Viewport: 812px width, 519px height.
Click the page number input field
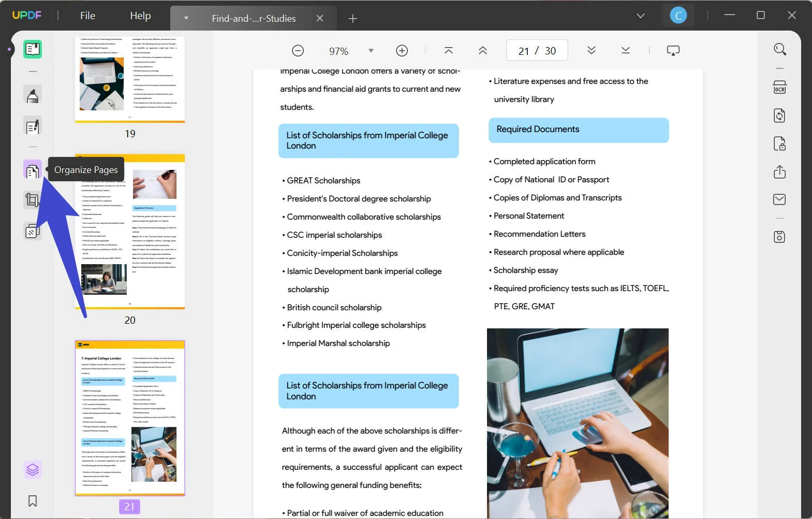point(537,51)
